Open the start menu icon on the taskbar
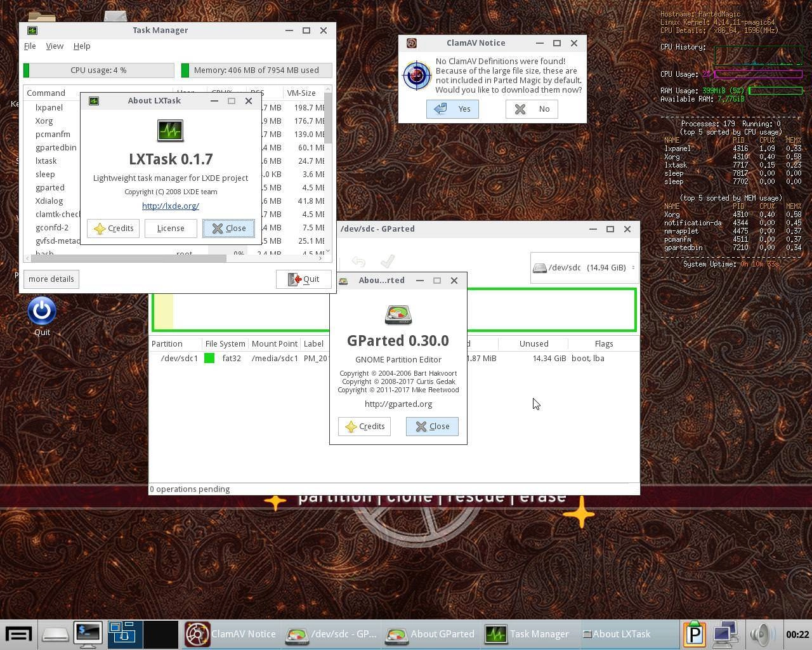This screenshot has height=650, width=812. [18, 634]
